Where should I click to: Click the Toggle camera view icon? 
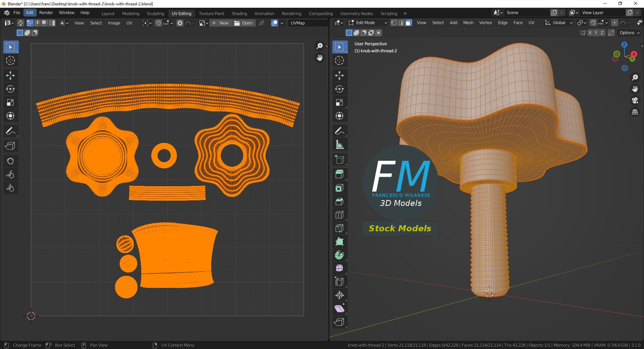coord(635,100)
